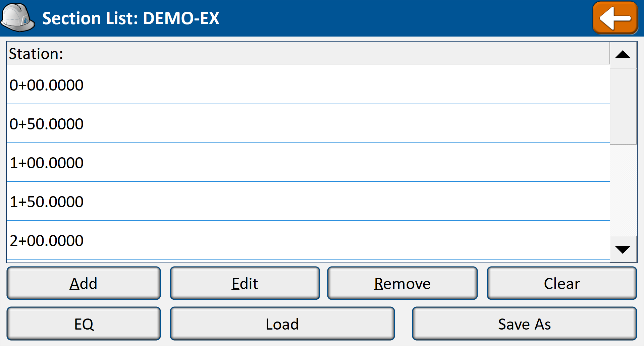This screenshot has height=346, width=644.
Task: Select station 1+00.0000 row
Action: (308, 162)
